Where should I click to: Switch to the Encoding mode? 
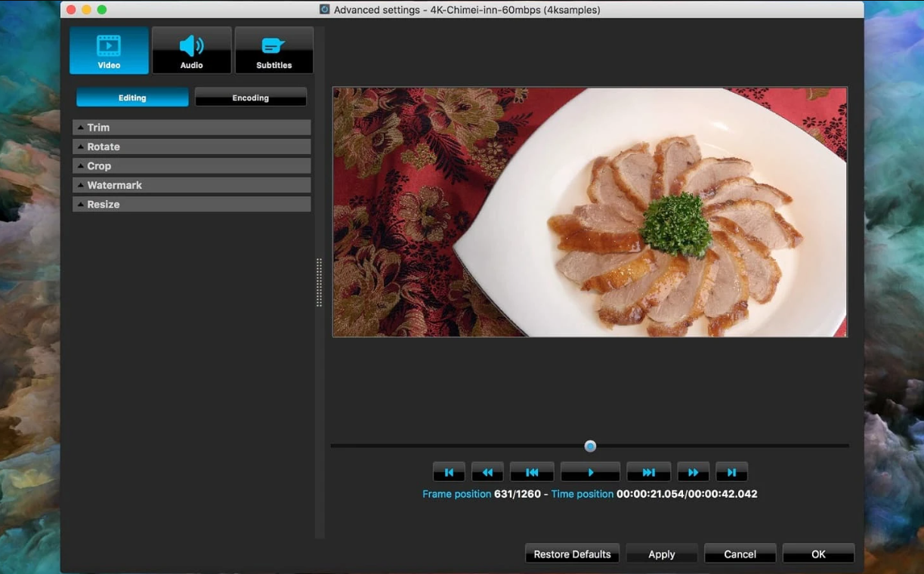250,98
